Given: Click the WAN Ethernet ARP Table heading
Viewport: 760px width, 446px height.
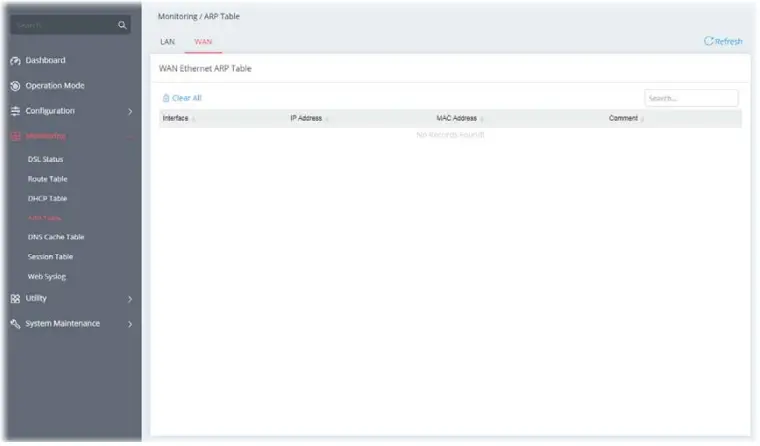Looking at the screenshot, I should (205, 68).
